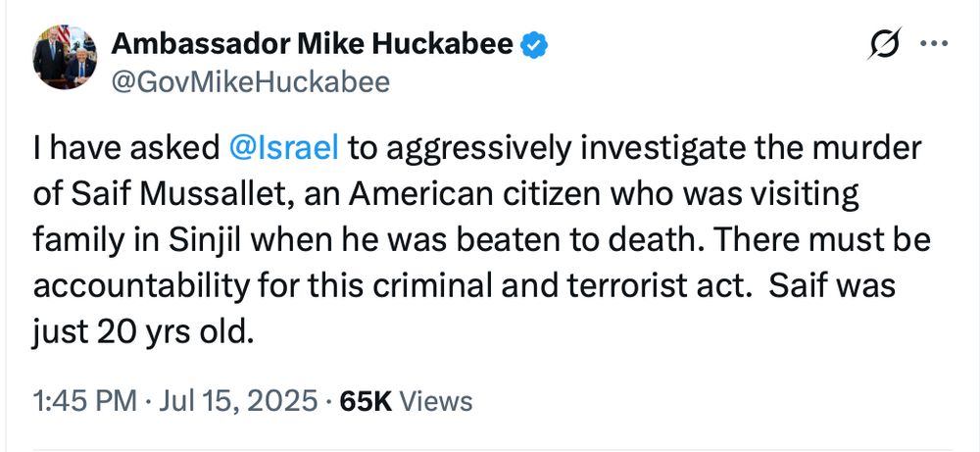The image size is (980, 452).
Task: Click the 1:45 PM timestamp
Action: coord(84,401)
